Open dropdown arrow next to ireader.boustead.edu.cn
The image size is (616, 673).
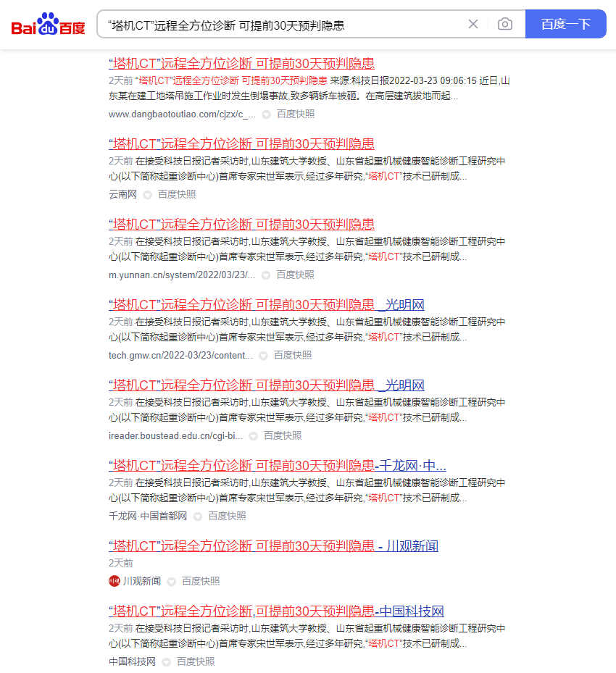[x=253, y=436]
